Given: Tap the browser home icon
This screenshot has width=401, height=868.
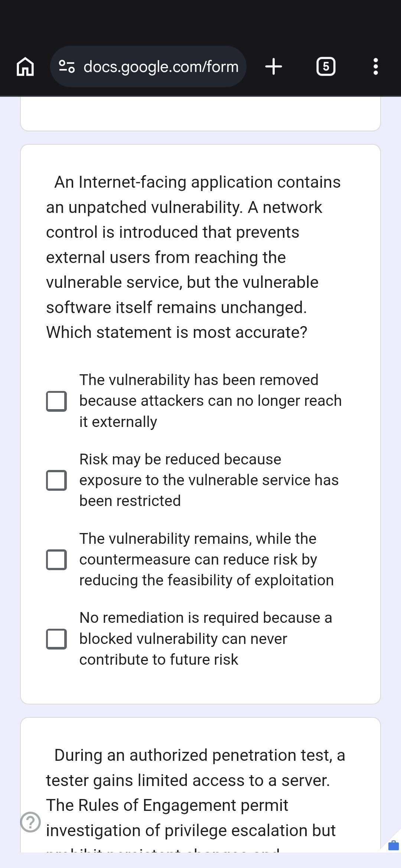Looking at the screenshot, I should (x=25, y=67).
